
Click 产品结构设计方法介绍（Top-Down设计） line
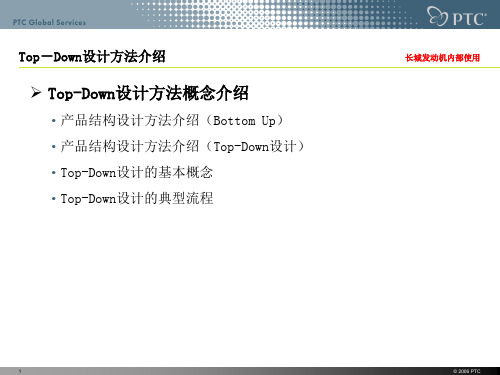click(x=183, y=146)
